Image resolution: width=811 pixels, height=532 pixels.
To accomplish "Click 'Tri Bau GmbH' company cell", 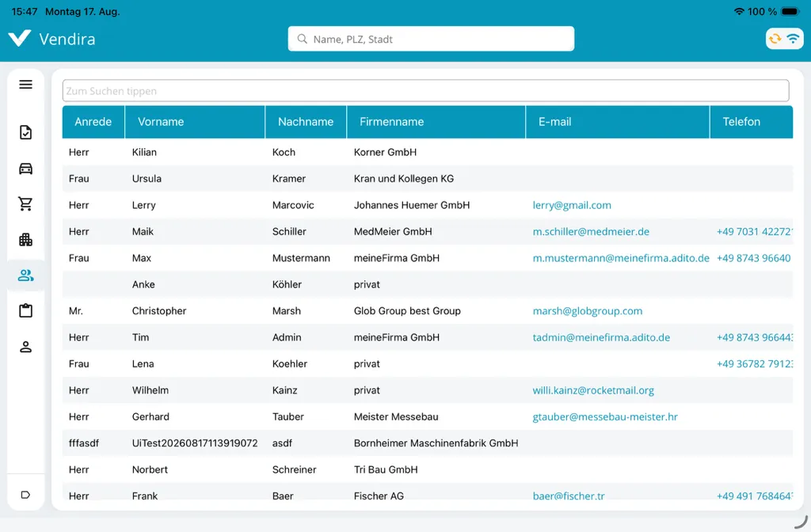I will point(386,469).
